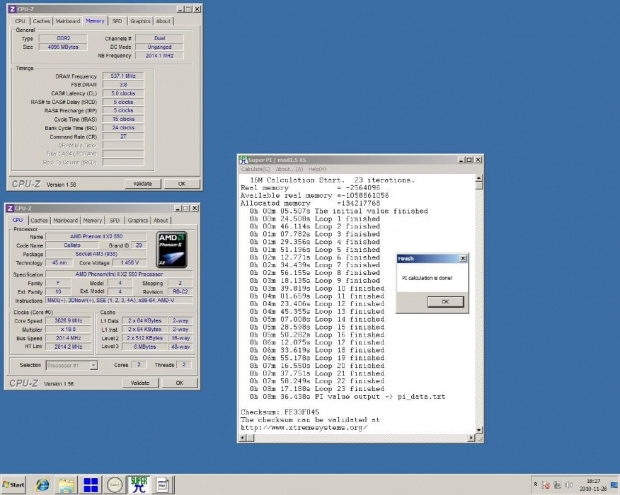
Task: Select SPD tab in upper CPU-Z window
Action: click(x=117, y=21)
